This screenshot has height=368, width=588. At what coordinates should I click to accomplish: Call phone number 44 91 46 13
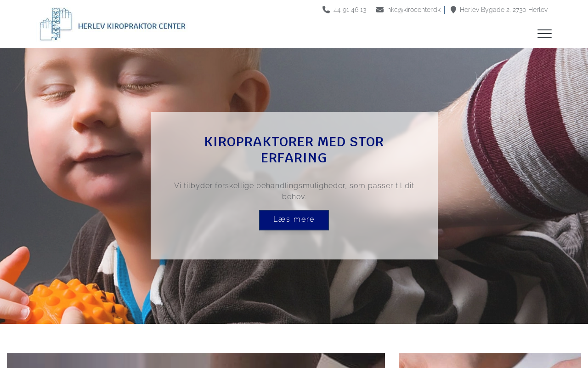[x=350, y=10]
